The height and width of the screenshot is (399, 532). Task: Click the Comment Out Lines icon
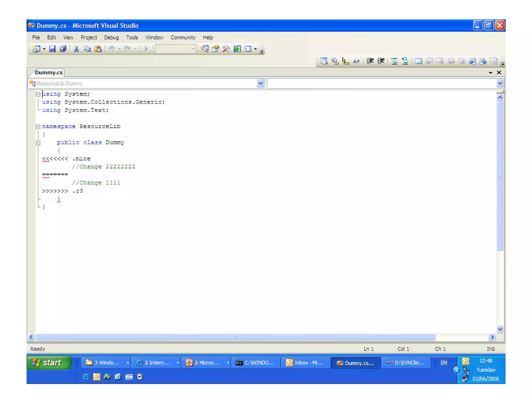click(x=394, y=61)
